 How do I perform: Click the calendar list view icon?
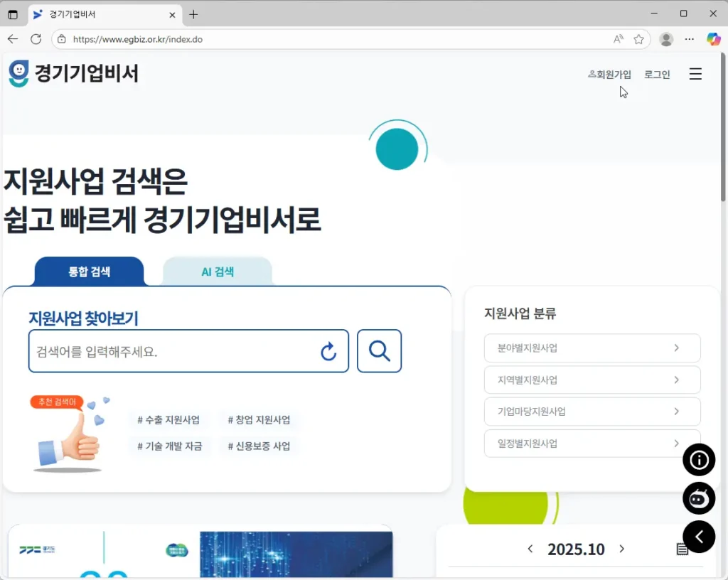pyautogui.click(x=682, y=549)
